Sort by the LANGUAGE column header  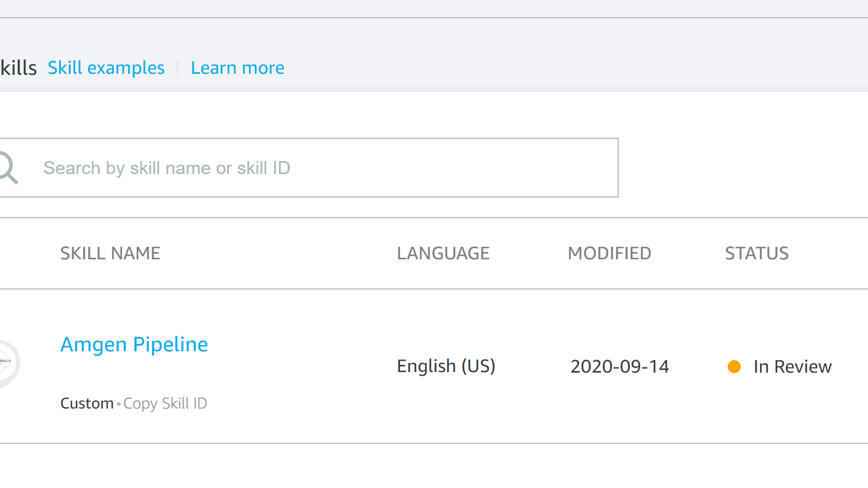(443, 253)
